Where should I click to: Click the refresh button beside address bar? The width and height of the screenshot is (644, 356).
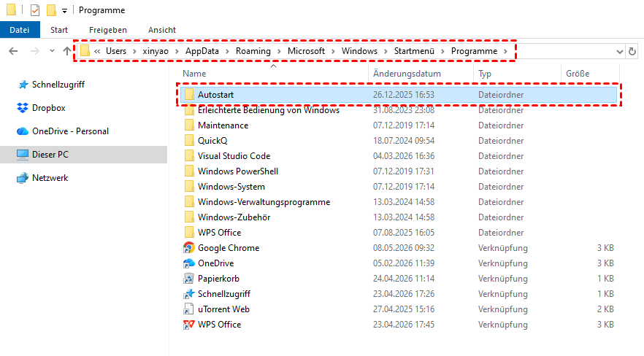[x=632, y=51]
